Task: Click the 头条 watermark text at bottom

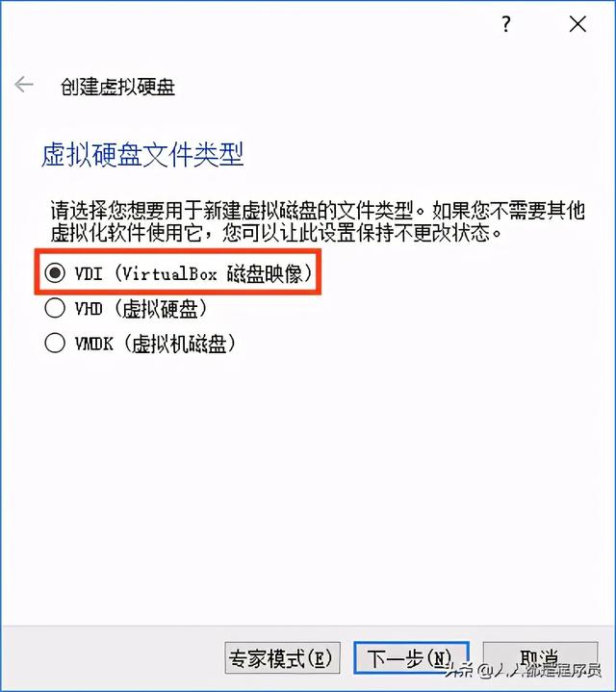Action: (x=458, y=671)
